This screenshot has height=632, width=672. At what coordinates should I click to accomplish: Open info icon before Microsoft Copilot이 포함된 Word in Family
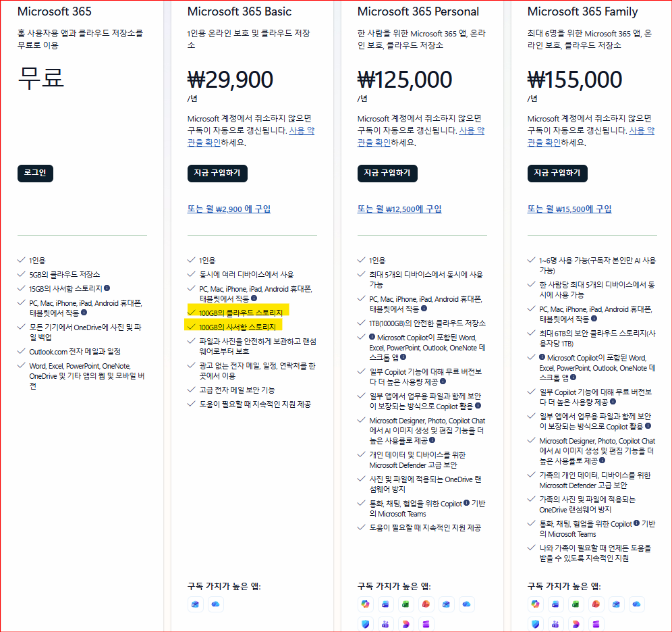coord(542,357)
